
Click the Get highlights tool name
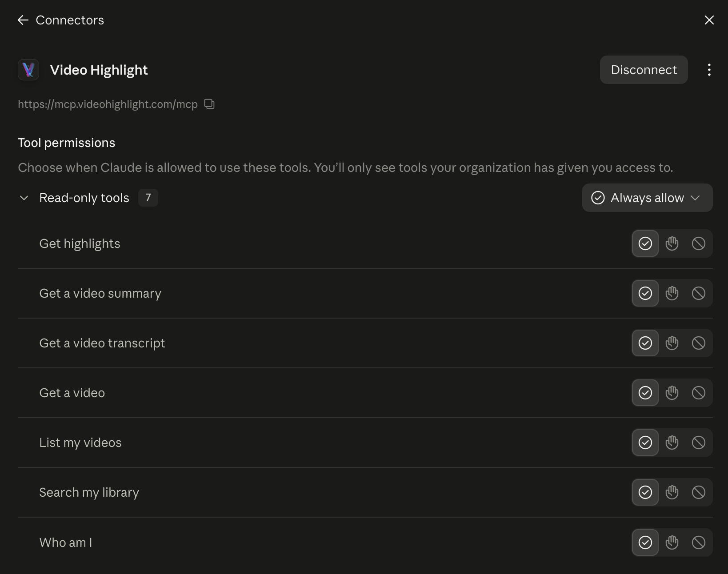80,244
